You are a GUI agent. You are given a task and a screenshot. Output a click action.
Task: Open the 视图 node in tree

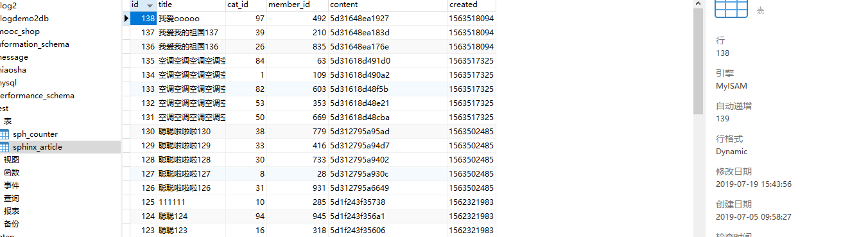pyautogui.click(x=12, y=160)
